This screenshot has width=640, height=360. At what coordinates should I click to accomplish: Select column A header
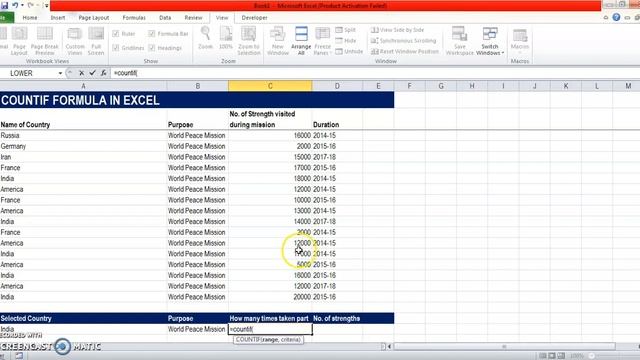[x=83, y=86]
